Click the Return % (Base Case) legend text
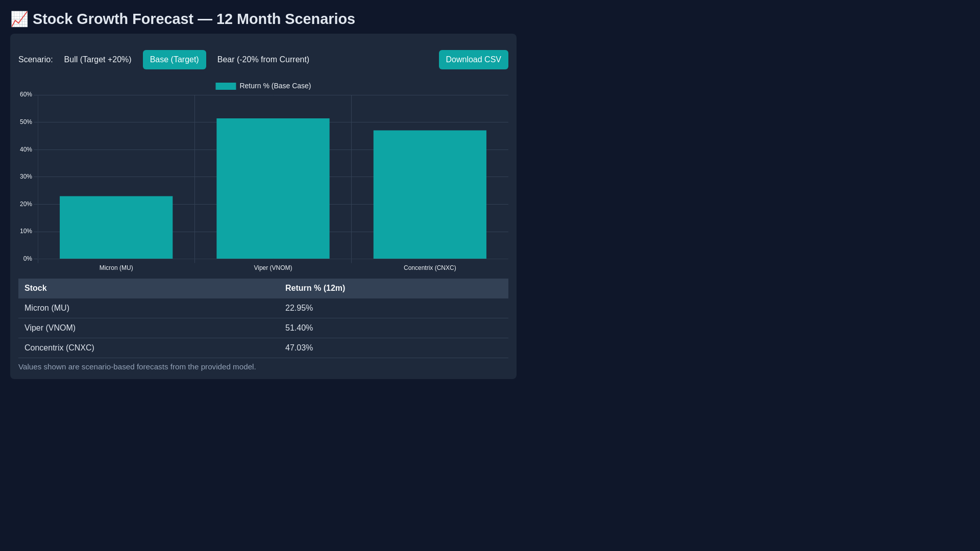This screenshot has width=980, height=551. click(x=275, y=86)
